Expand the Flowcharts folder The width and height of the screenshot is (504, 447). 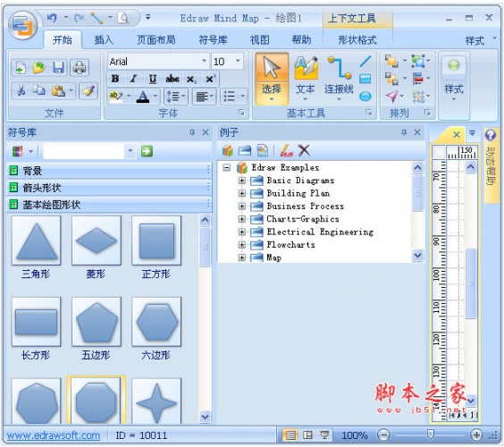pyautogui.click(x=241, y=245)
